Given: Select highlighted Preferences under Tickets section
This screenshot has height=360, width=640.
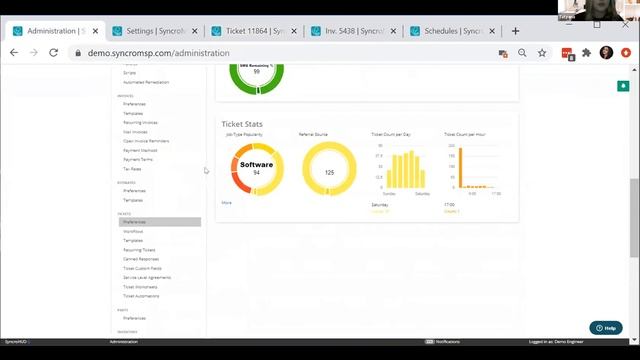Looking at the screenshot, I should 160,222.
